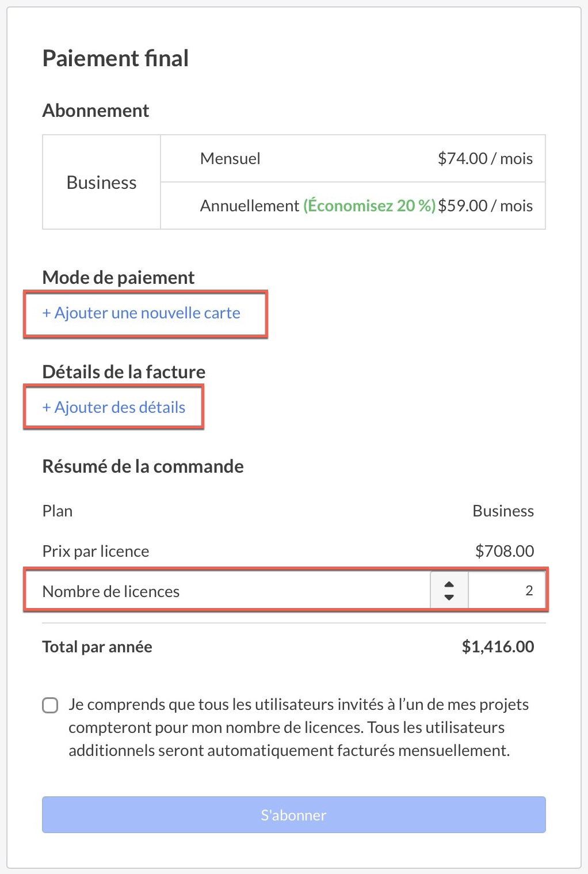588x874 pixels.
Task: Click the Business plan cell in the Abonnement table
Action: (102, 183)
